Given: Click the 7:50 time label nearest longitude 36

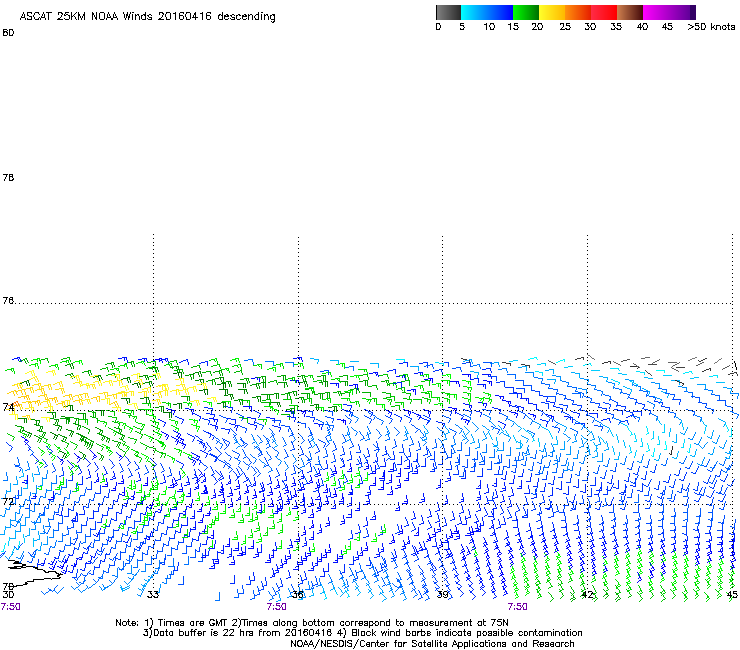Looking at the screenshot, I should pyautogui.click(x=277, y=607).
